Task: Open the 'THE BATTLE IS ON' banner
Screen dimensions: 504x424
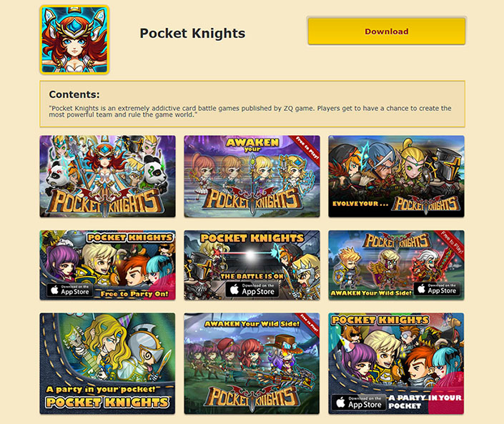Action: pos(252,265)
